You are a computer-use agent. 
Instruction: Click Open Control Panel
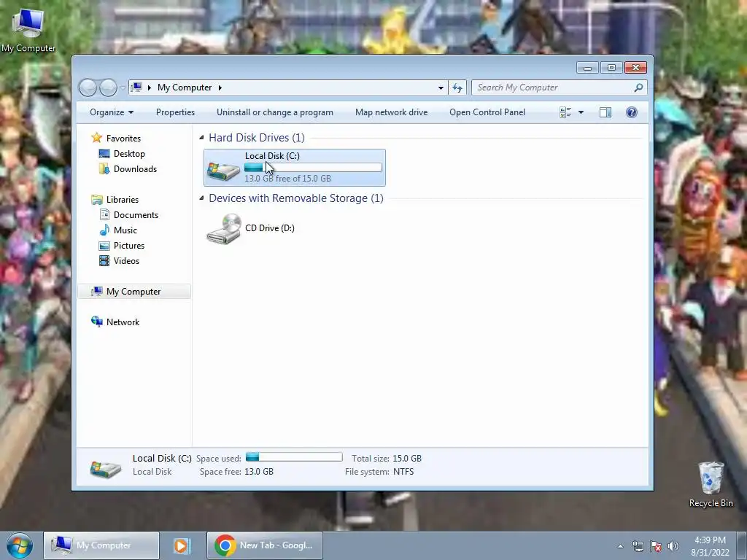[x=487, y=112]
